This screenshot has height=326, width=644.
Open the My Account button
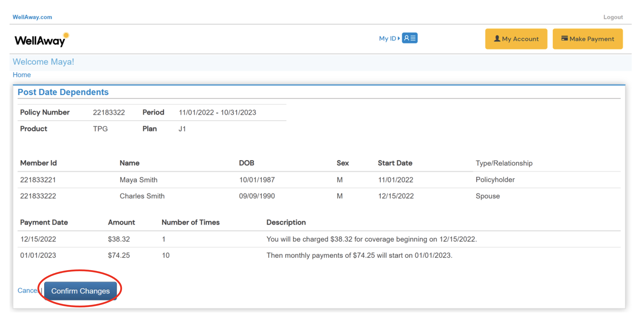pos(516,39)
